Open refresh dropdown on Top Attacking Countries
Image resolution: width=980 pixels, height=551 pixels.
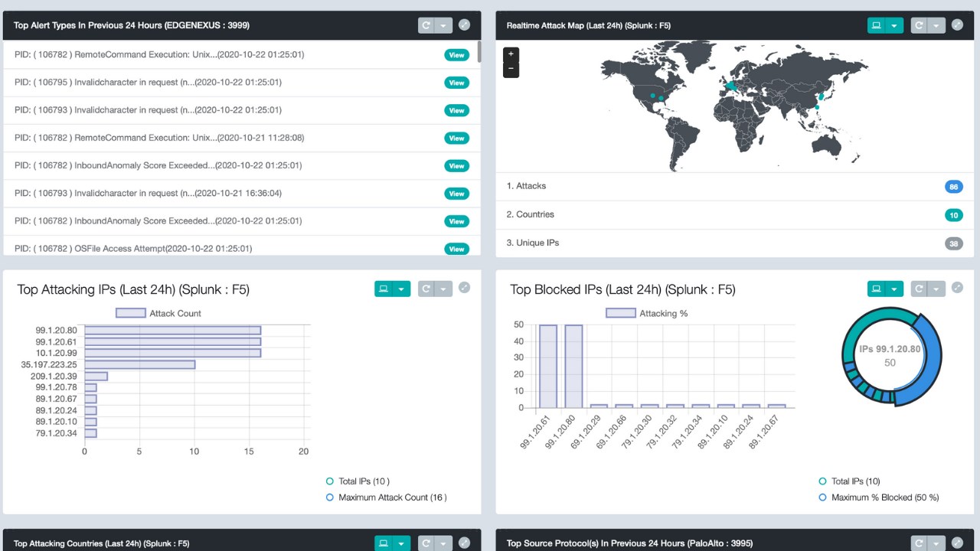point(443,543)
